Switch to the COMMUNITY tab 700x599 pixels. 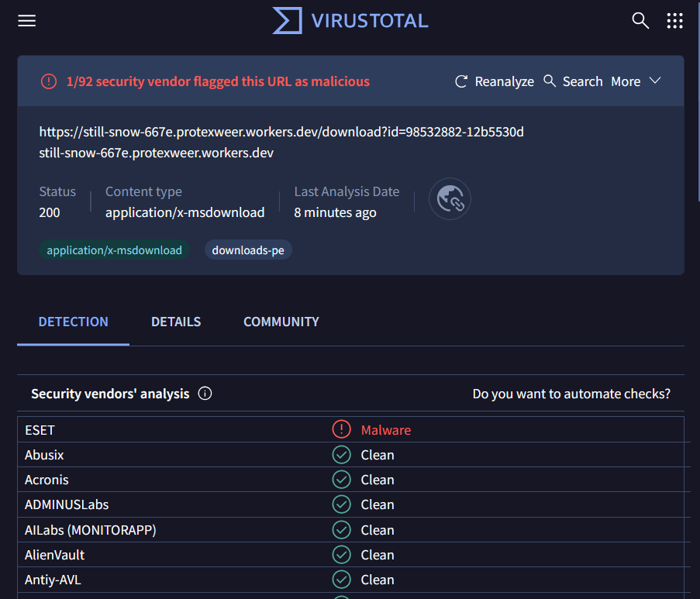coord(281,322)
